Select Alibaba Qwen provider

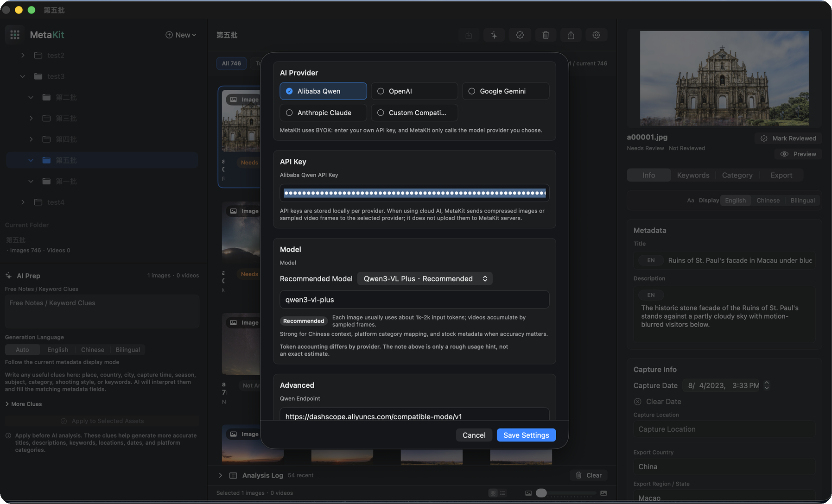coord(323,91)
